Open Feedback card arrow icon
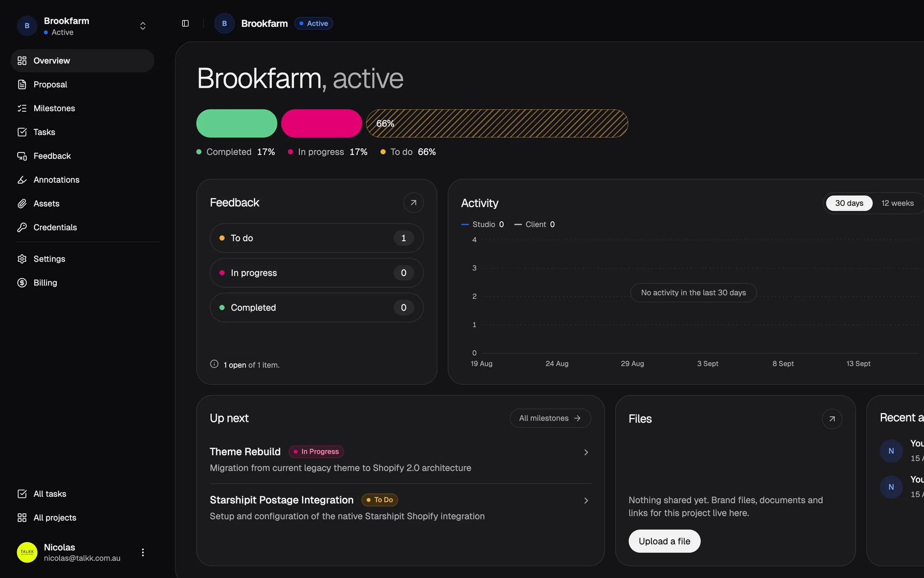Image resolution: width=924 pixels, height=578 pixels. pyautogui.click(x=413, y=203)
